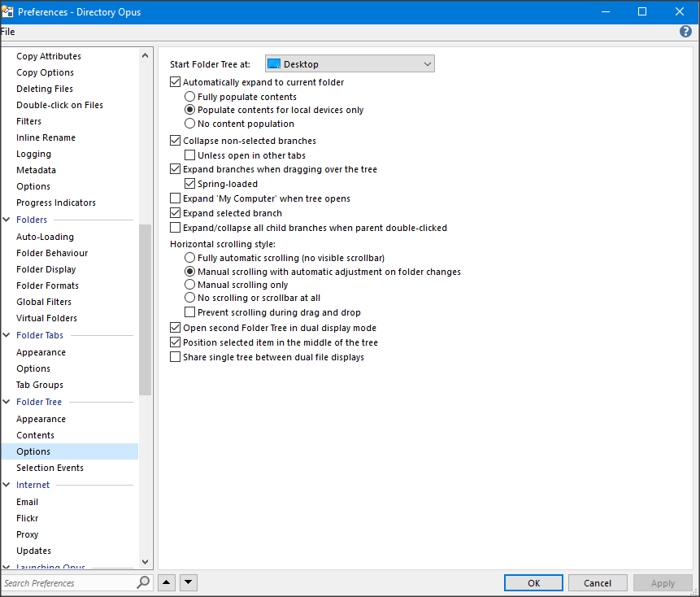The width and height of the screenshot is (700, 597).
Task: Select the Filters page
Action: (x=29, y=121)
